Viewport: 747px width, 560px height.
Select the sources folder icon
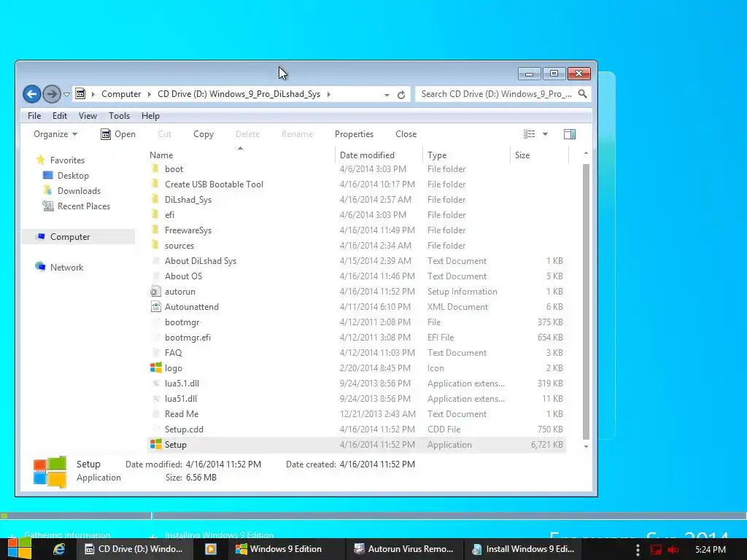click(155, 245)
